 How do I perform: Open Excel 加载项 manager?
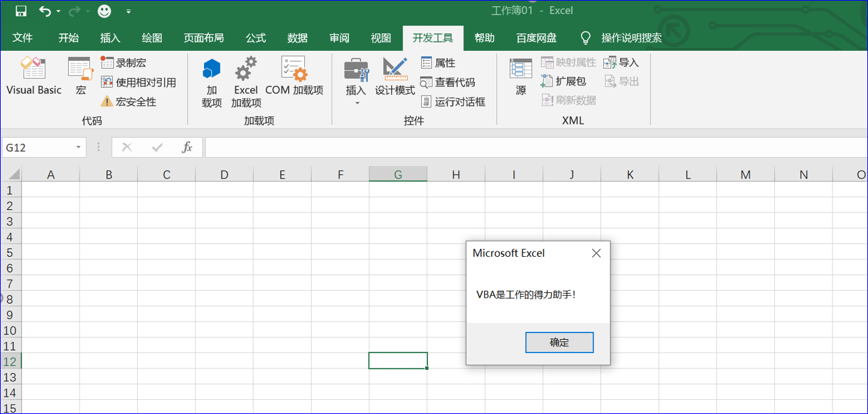[246, 83]
